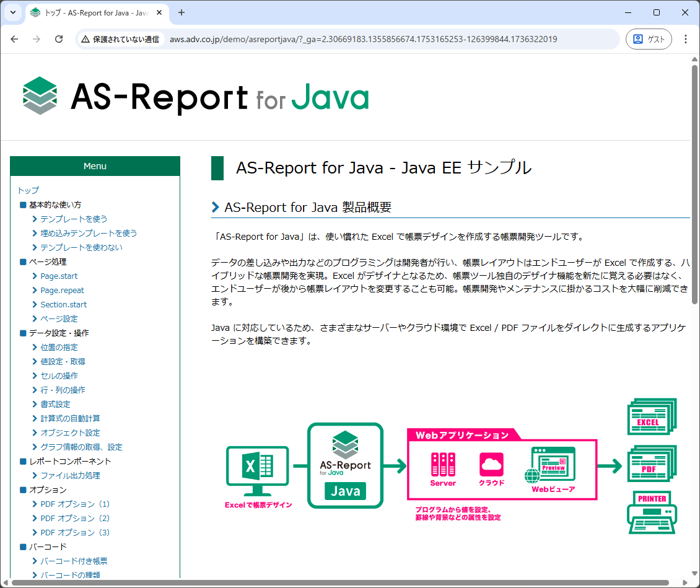Reload the page with refresh icon

coord(59,39)
